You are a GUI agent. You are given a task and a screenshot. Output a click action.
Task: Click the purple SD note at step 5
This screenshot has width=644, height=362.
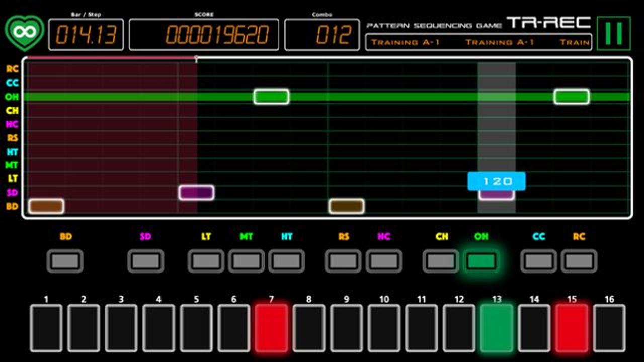[196, 193]
